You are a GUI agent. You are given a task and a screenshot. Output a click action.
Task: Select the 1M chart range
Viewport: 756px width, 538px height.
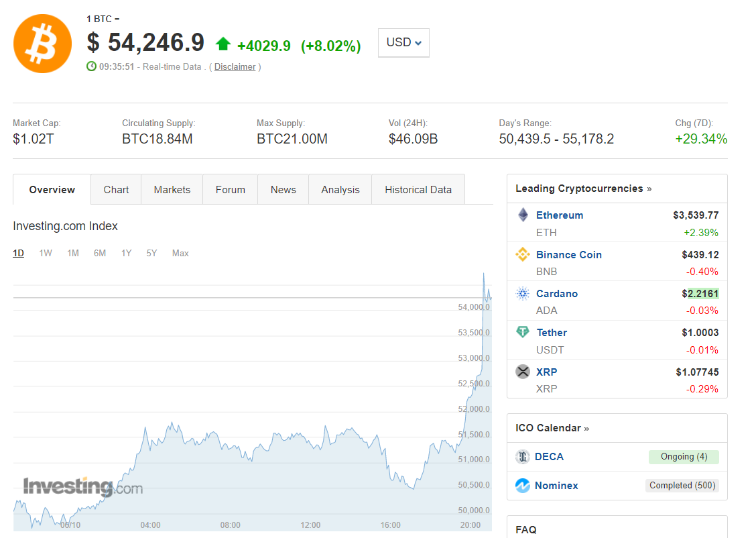(73, 253)
